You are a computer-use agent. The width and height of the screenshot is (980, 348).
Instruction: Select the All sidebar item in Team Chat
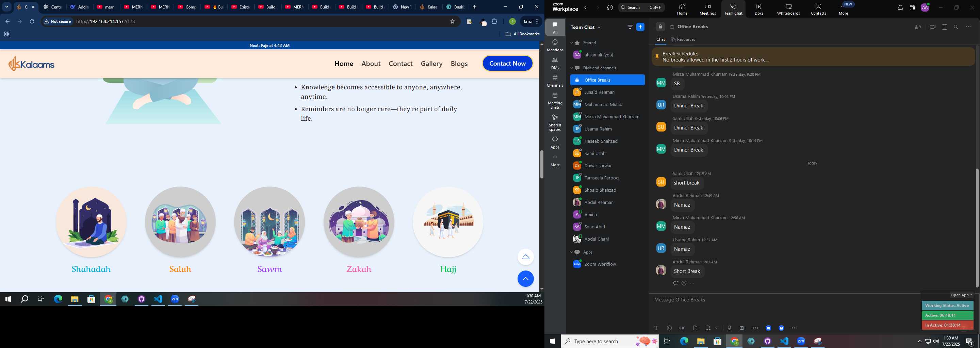coord(555,28)
